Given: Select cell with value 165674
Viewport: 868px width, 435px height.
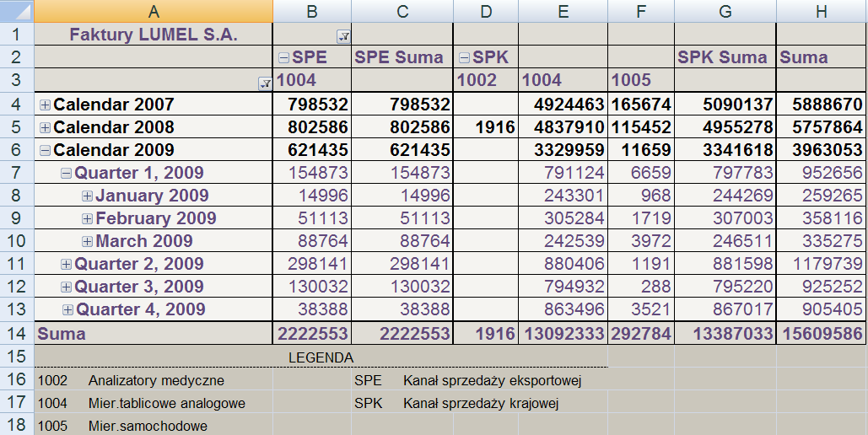Looking at the screenshot, I should click(640, 104).
